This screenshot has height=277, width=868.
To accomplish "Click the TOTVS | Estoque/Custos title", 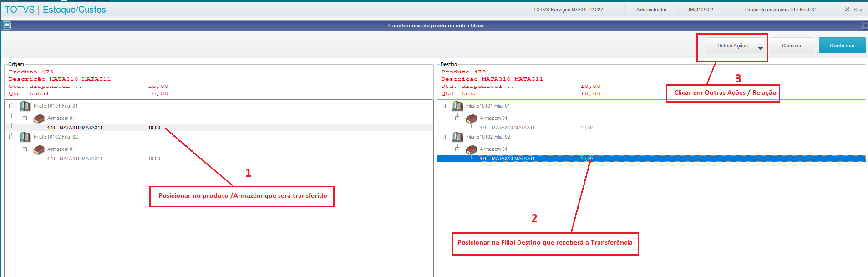I will tap(55, 10).
